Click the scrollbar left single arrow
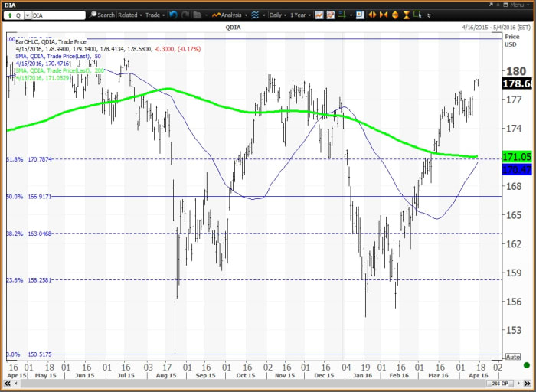 click(17, 384)
